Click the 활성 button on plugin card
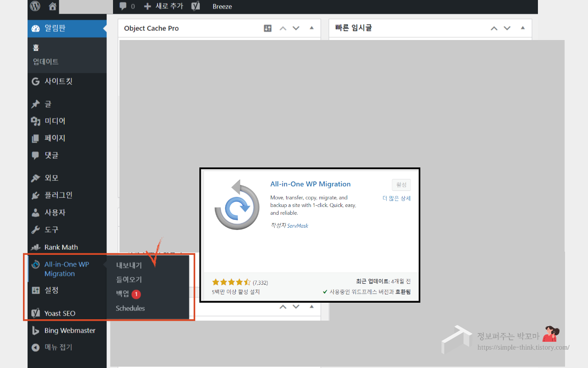588x368 pixels. coord(401,185)
